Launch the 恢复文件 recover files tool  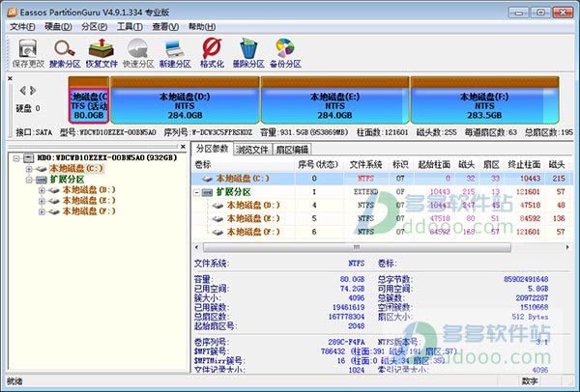(101, 53)
